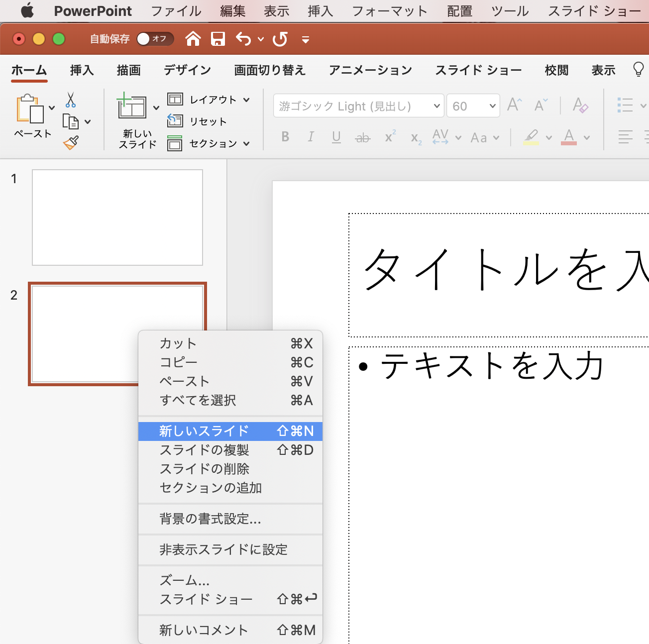Open the font name combo box
This screenshot has width=649, height=644.
[358, 106]
